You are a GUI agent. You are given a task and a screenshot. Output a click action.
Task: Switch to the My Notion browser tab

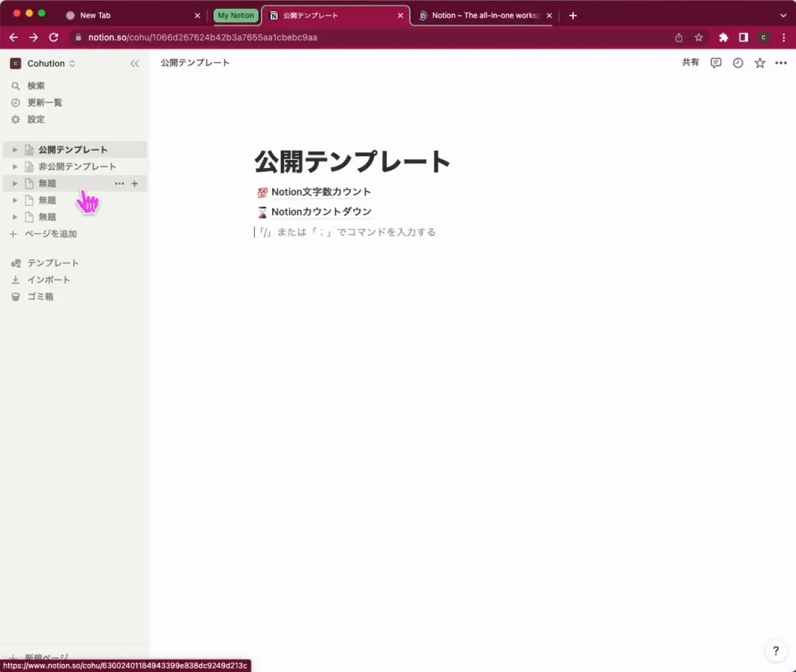pos(236,15)
